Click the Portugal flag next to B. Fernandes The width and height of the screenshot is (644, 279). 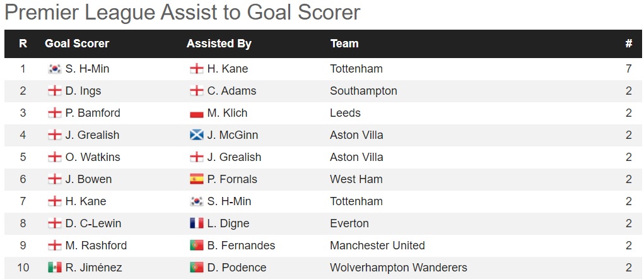[x=197, y=246]
